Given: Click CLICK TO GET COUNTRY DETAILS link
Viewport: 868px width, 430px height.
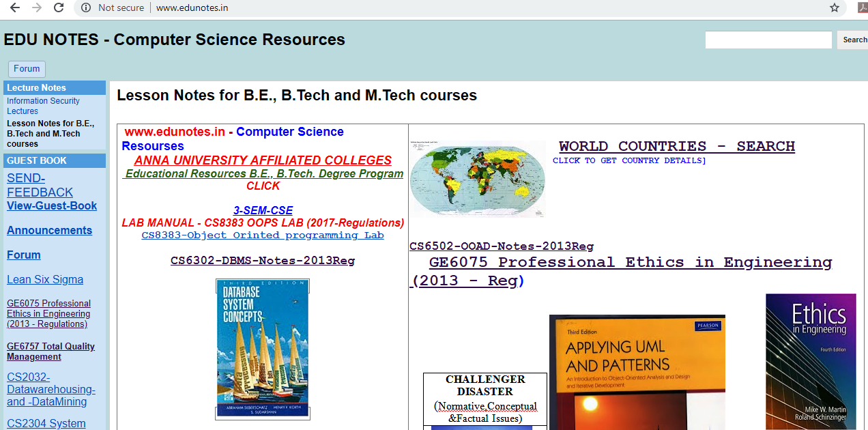Looking at the screenshot, I should [629, 160].
